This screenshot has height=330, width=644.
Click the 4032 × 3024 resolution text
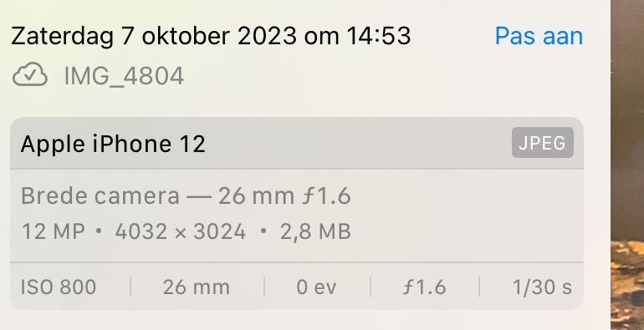click(x=181, y=231)
